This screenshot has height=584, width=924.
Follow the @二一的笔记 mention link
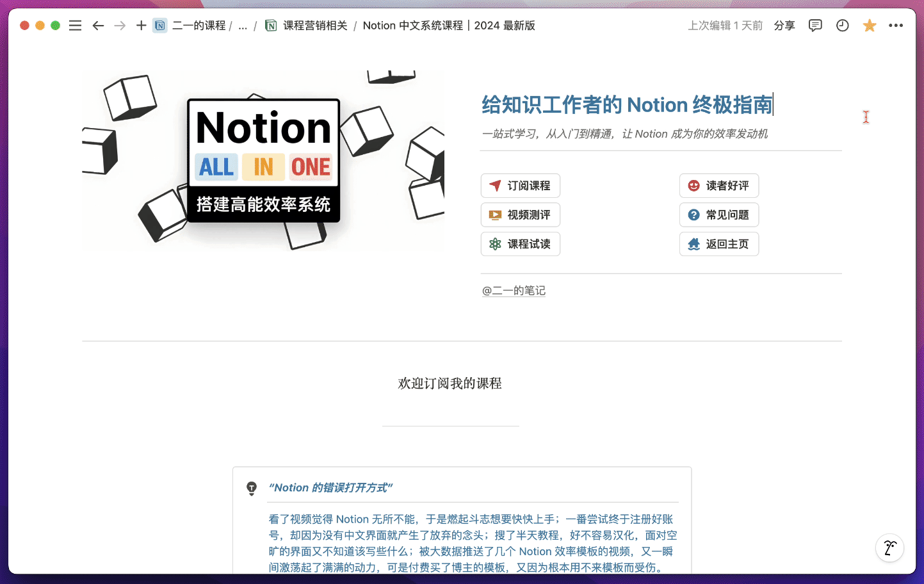(514, 291)
